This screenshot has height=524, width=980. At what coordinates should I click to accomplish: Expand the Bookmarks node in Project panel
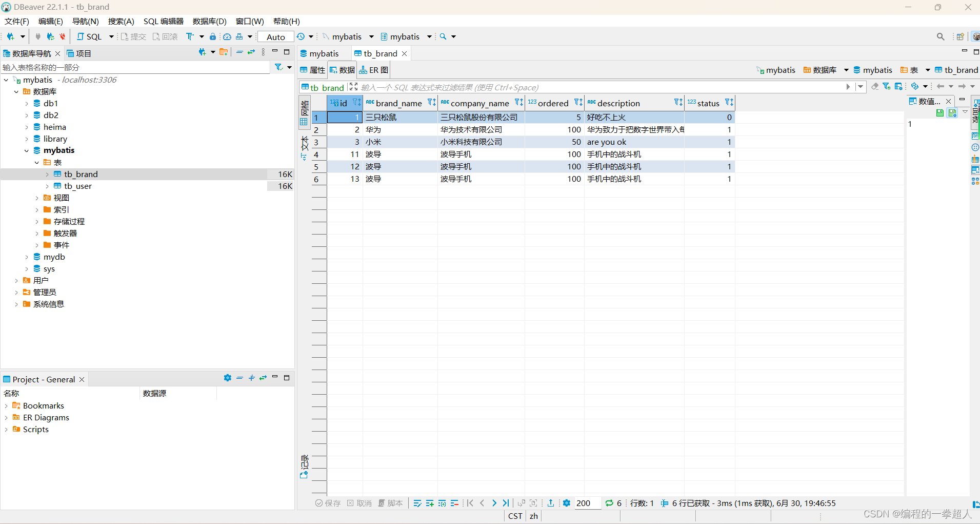tap(6, 406)
